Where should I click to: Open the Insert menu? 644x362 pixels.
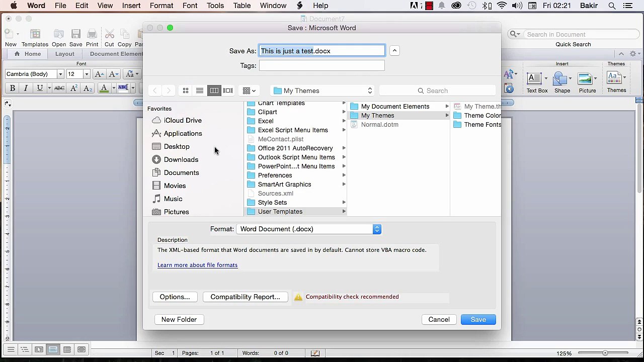(x=131, y=6)
